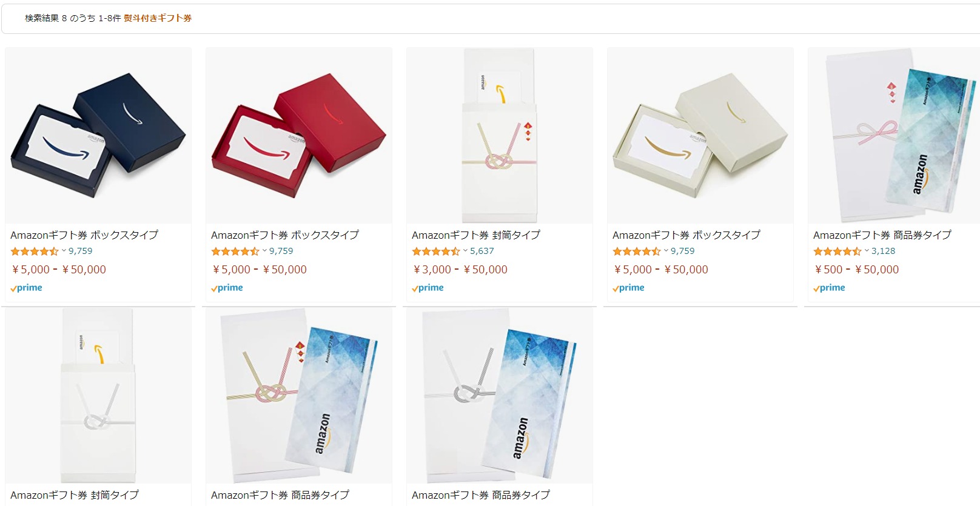The height and width of the screenshot is (506, 980).
Task: Open bottom-row Amazonギフト券 封筒タイプ title
Action: 75,494
